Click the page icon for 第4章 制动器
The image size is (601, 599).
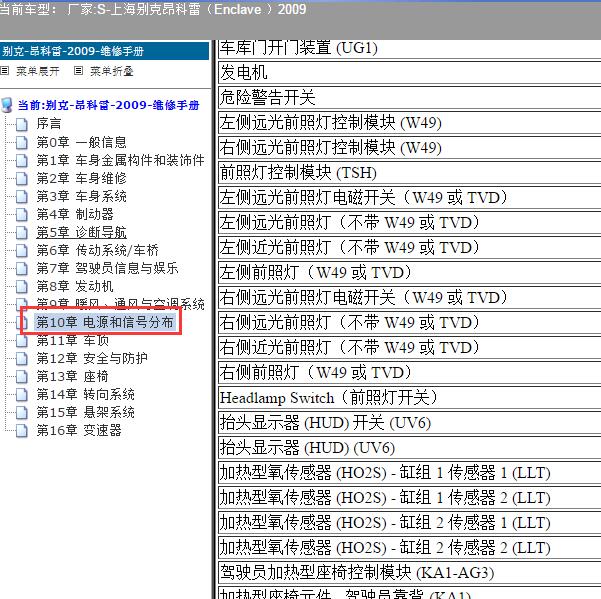[x=22, y=214]
